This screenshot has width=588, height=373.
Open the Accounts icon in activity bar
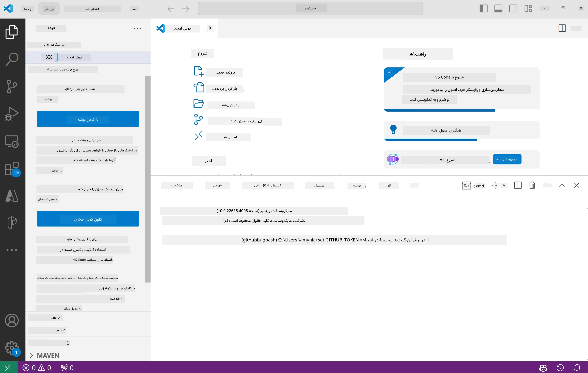(12, 321)
